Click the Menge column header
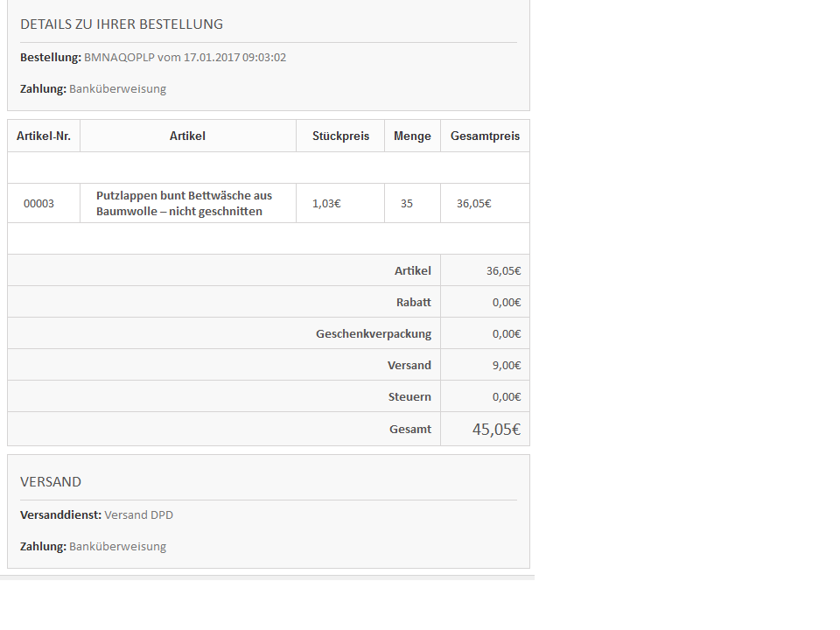 tap(412, 136)
